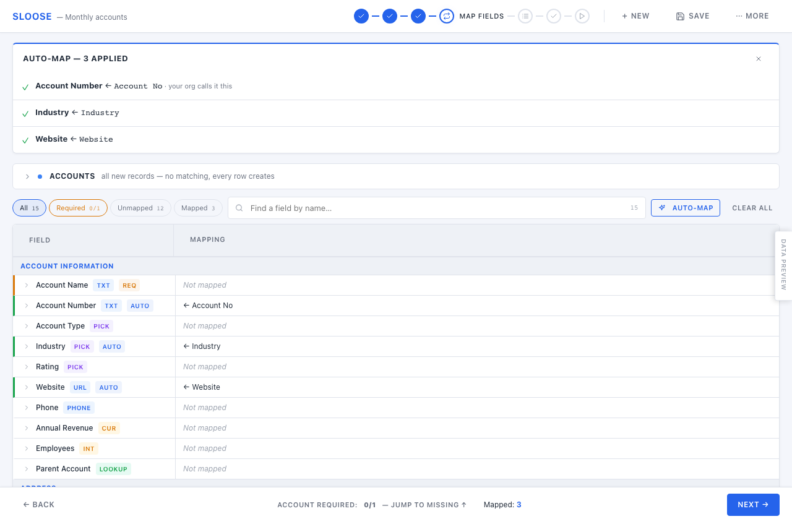
Task: Close the Auto-Map applied panel
Action: [759, 59]
